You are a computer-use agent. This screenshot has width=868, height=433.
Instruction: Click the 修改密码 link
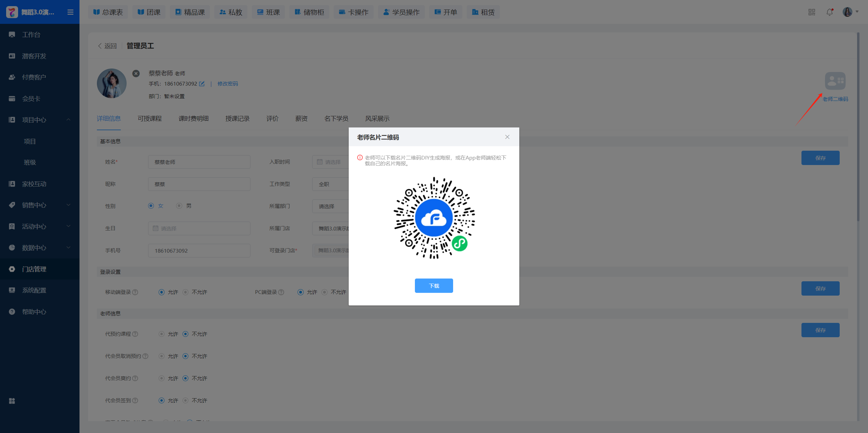[x=228, y=84]
